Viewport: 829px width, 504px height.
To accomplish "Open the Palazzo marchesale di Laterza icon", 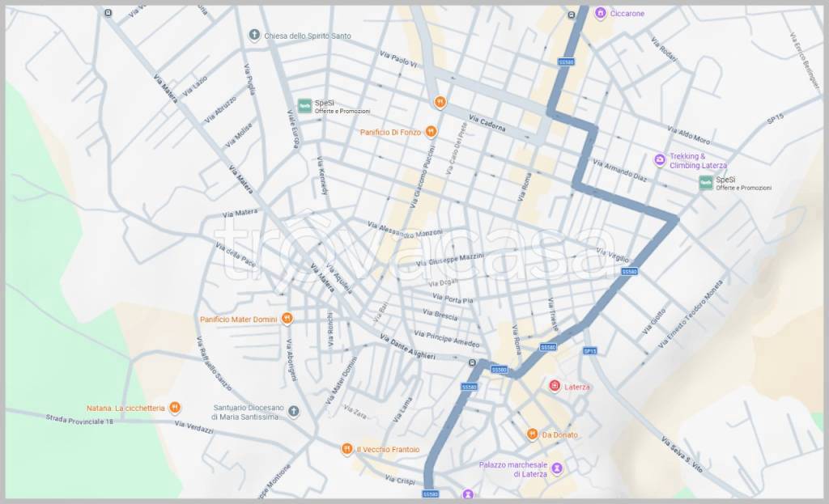I will click(x=558, y=469).
